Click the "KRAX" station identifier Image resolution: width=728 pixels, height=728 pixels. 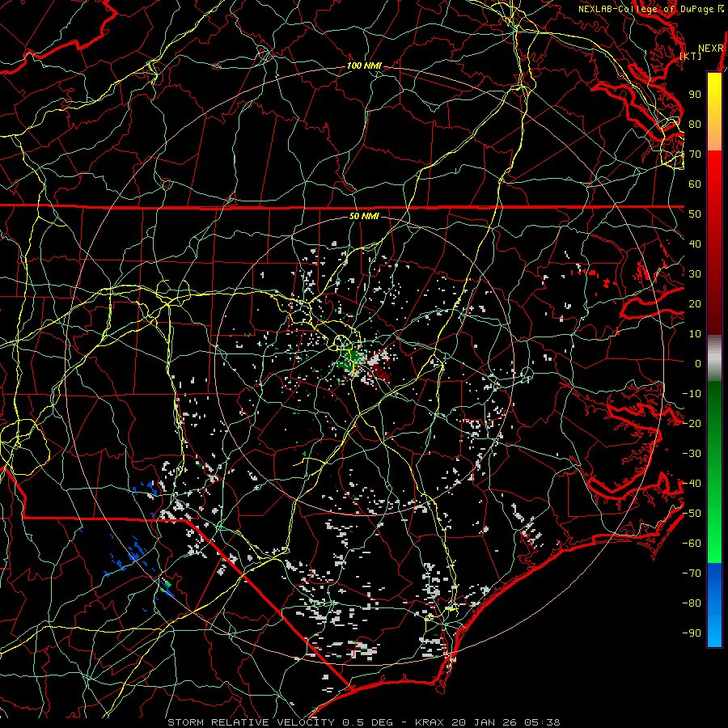click(x=430, y=722)
